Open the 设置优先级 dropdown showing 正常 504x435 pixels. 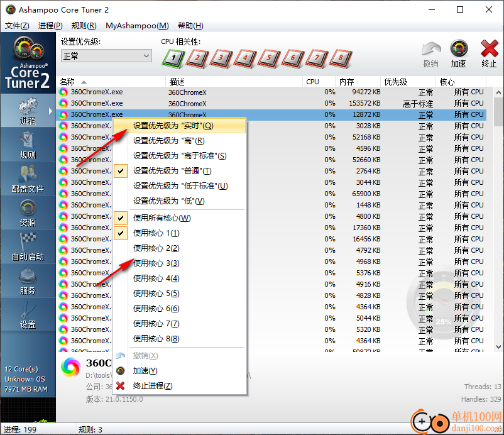pos(106,56)
